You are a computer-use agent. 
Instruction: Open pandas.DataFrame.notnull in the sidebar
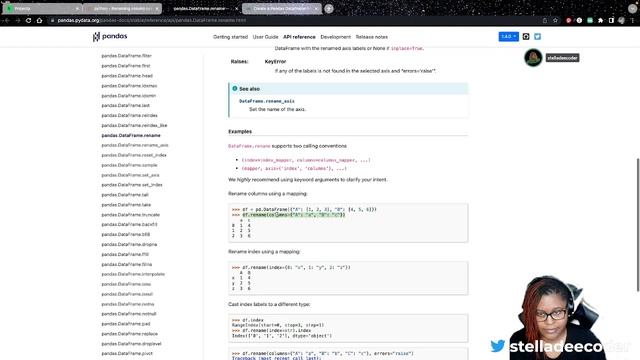(x=129, y=314)
